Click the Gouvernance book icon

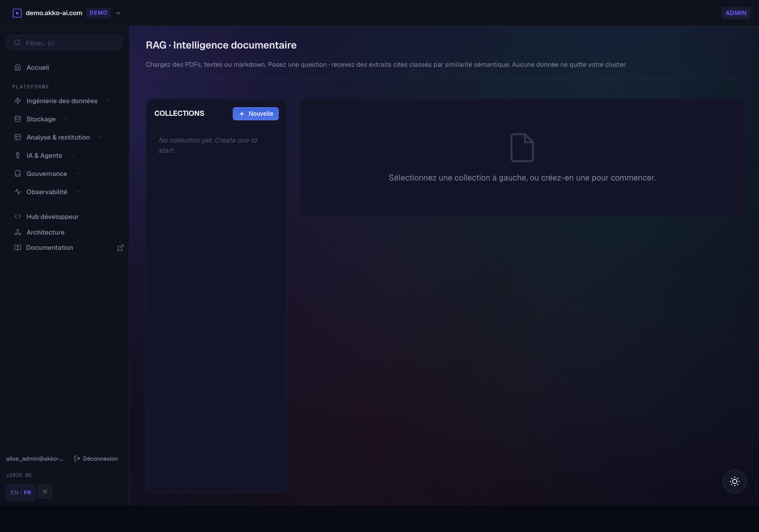click(18, 174)
